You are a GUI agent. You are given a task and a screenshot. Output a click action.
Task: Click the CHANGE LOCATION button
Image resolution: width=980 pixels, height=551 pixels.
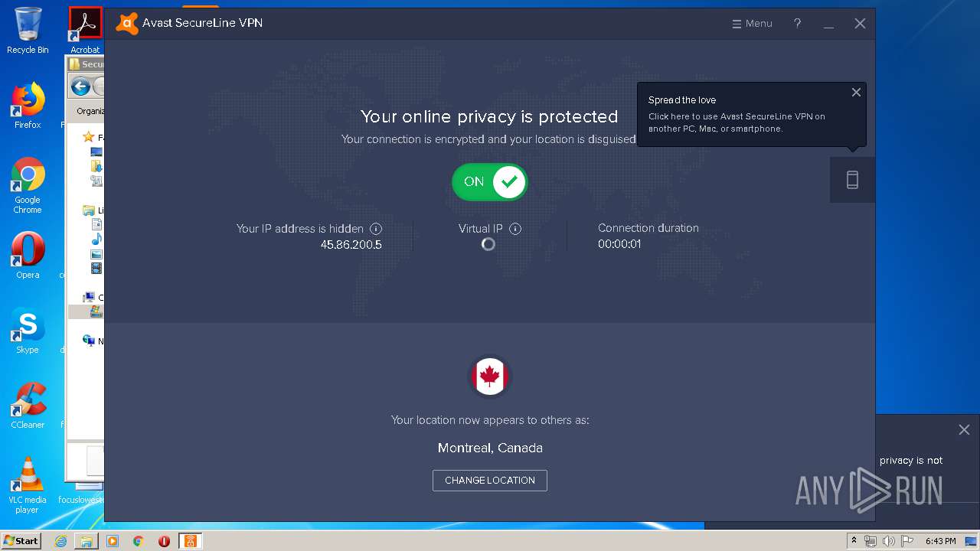pos(490,481)
